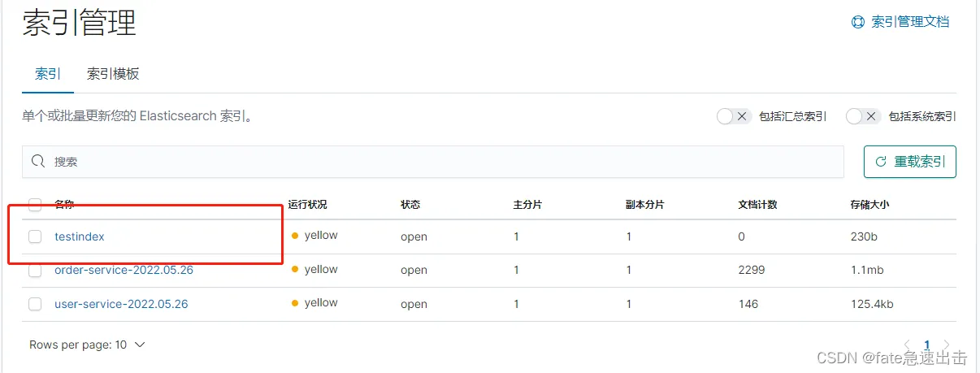The height and width of the screenshot is (373, 980).
Task: Switch to the 索引模板 tab
Action: point(113,74)
